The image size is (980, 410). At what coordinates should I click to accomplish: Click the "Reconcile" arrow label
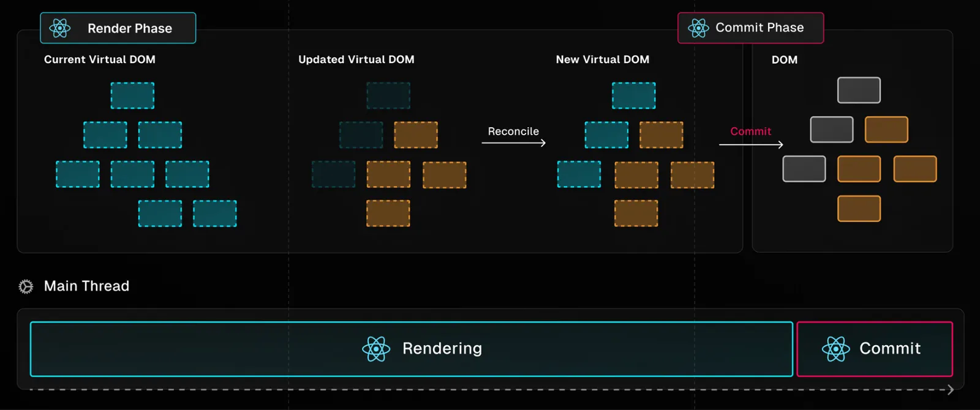click(513, 132)
